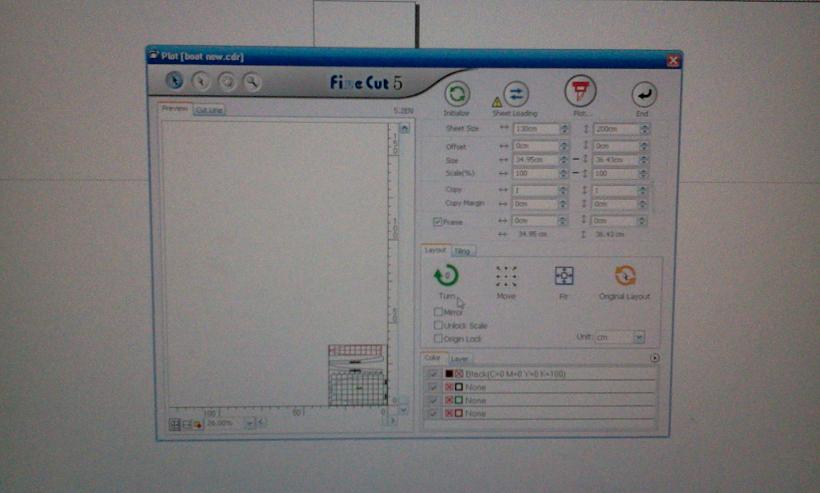The height and width of the screenshot is (493, 820).
Task: Switch to the Cut Line tab
Action: tap(209, 110)
